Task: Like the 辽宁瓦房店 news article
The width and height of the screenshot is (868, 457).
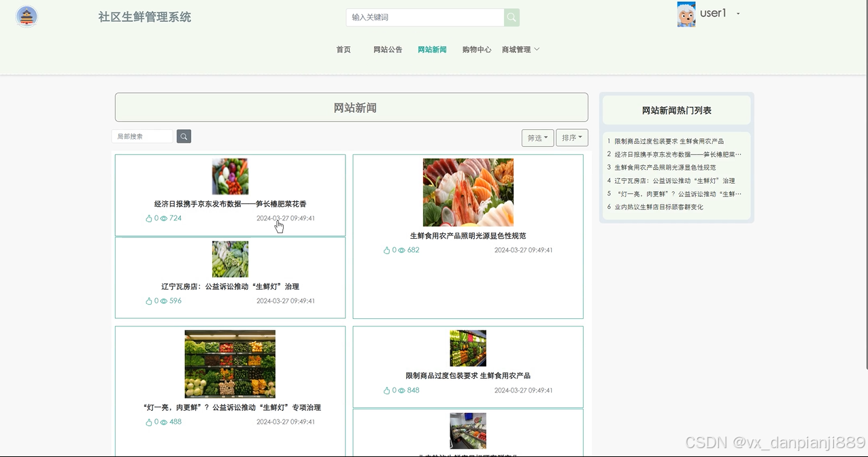Action: 149,301
